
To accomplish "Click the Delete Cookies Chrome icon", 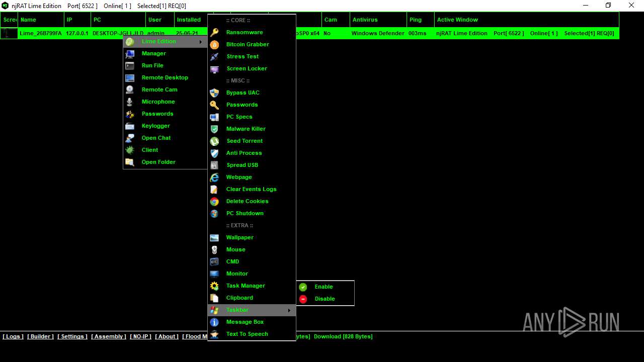I will click(x=214, y=201).
